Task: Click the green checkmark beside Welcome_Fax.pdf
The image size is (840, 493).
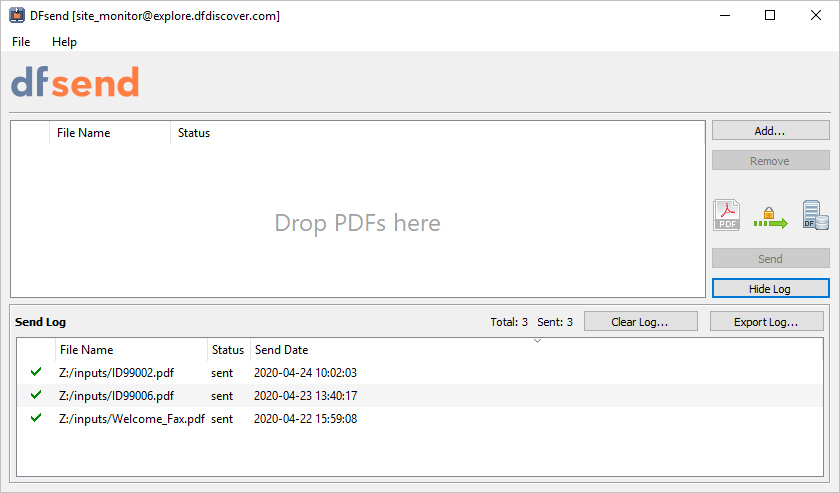Action: (36, 418)
